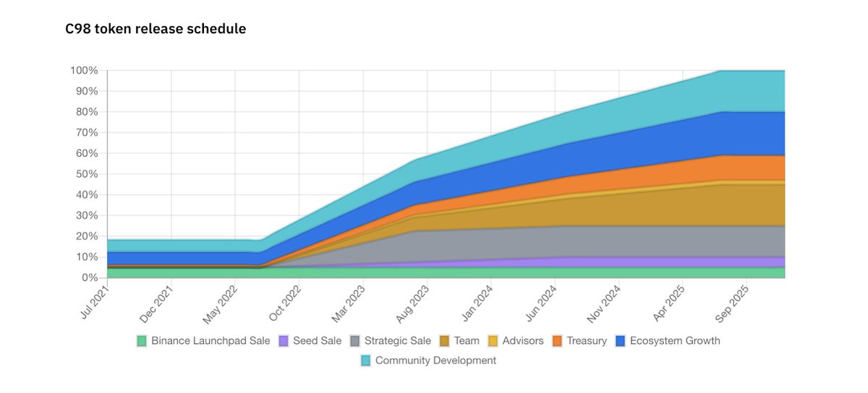Click the 100% y-axis label
868x393 pixels.
[84, 71]
